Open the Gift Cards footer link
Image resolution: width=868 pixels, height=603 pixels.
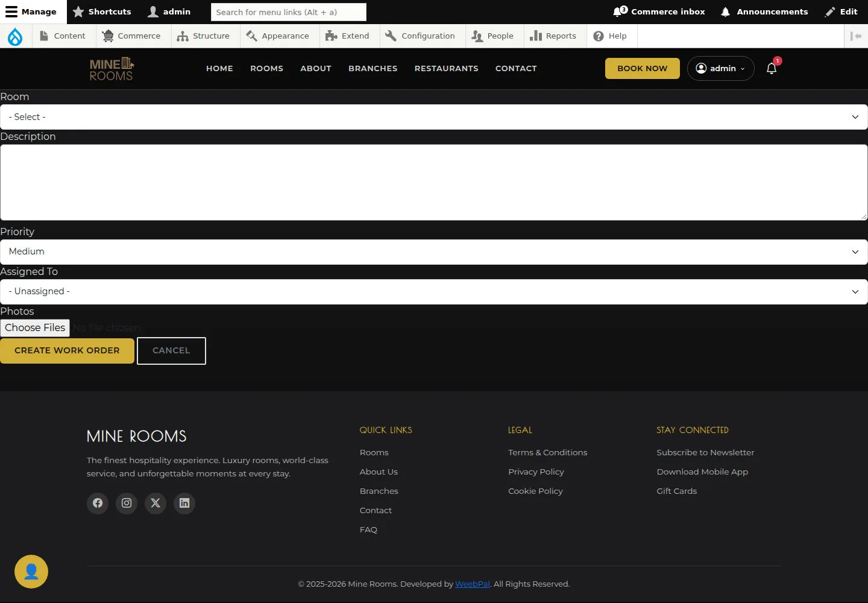point(676,491)
